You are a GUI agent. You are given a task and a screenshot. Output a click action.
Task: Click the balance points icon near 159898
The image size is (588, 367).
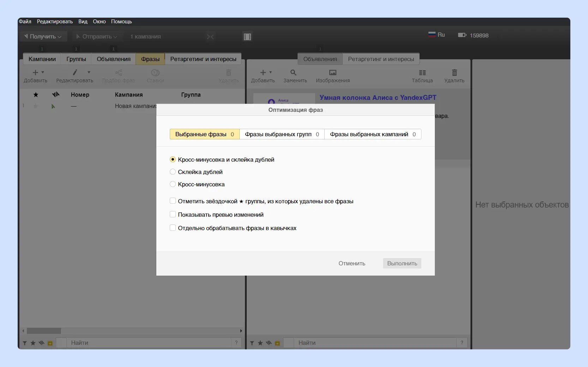(x=462, y=35)
